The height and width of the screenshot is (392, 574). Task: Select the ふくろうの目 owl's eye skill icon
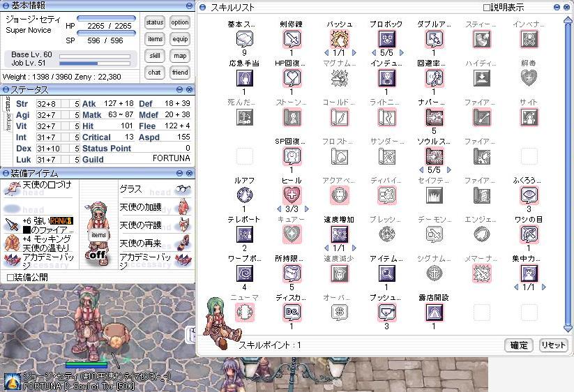coord(529,195)
